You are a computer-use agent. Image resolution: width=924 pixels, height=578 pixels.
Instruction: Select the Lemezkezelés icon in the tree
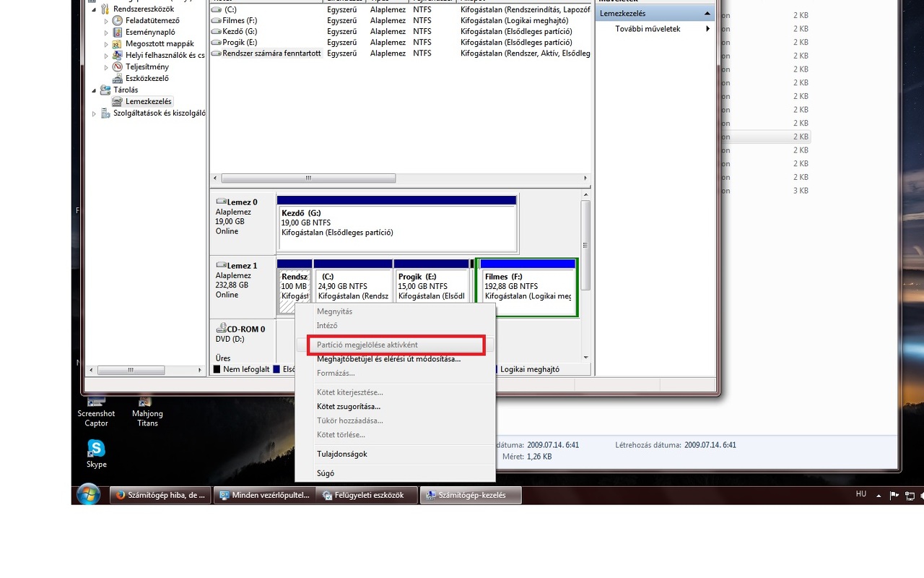(118, 101)
